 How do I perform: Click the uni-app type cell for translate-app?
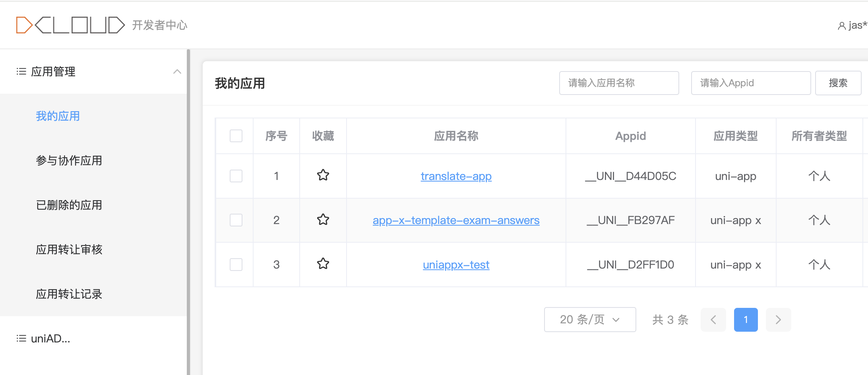pos(736,176)
